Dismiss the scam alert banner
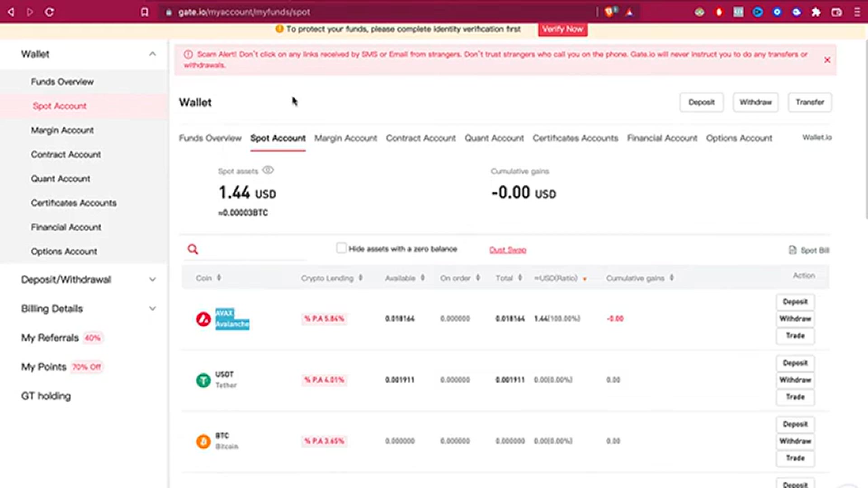868x488 pixels. click(827, 60)
